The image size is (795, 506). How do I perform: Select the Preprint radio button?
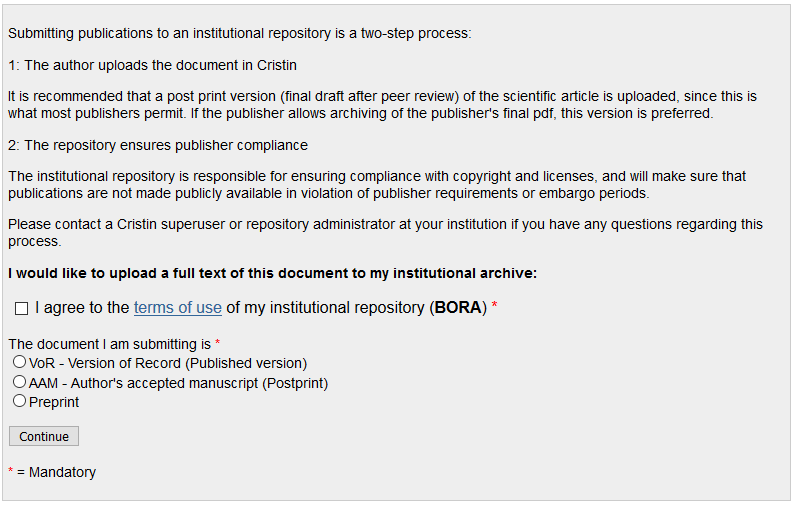point(20,401)
